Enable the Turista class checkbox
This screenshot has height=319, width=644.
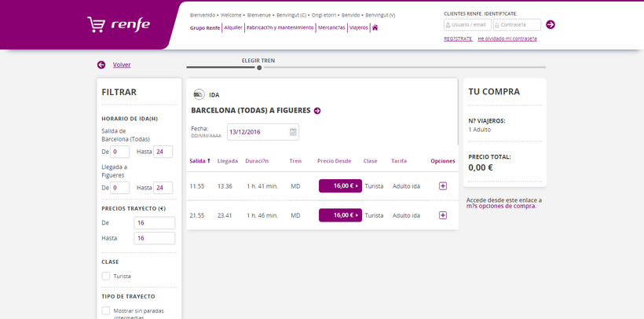(106, 276)
